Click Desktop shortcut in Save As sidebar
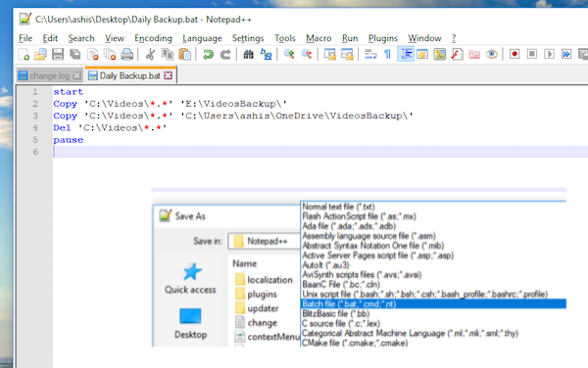Viewport: 588px width, 368px height. pyautogui.click(x=190, y=323)
